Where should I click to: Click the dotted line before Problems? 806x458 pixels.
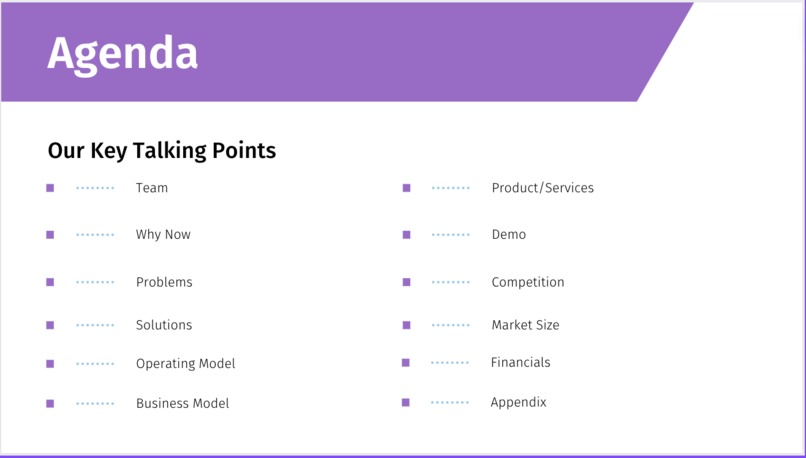[95, 282]
